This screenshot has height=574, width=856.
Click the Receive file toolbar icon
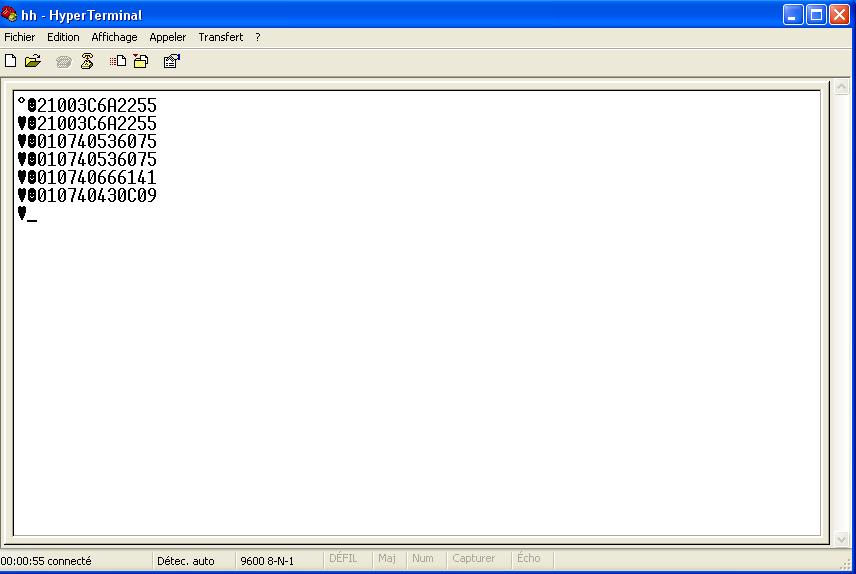141,61
